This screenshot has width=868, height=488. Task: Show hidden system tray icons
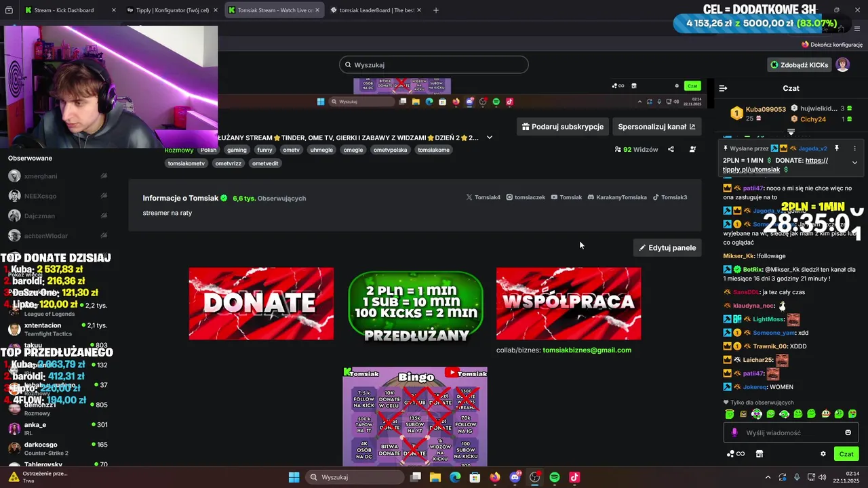click(x=768, y=477)
